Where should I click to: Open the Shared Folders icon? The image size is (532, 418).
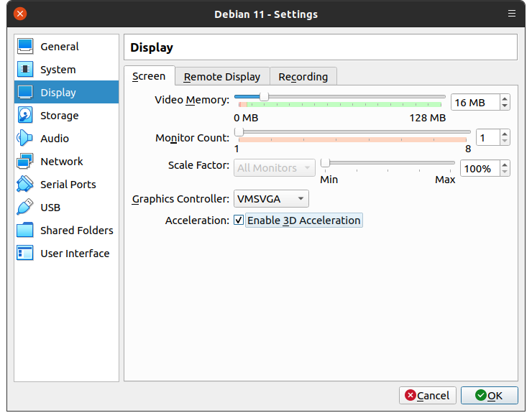25,231
